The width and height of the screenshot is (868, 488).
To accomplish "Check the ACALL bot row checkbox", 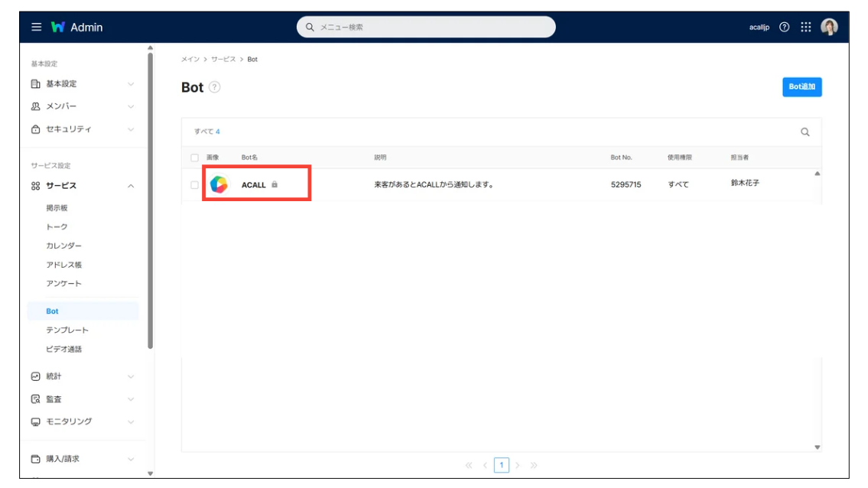I will coord(194,185).
